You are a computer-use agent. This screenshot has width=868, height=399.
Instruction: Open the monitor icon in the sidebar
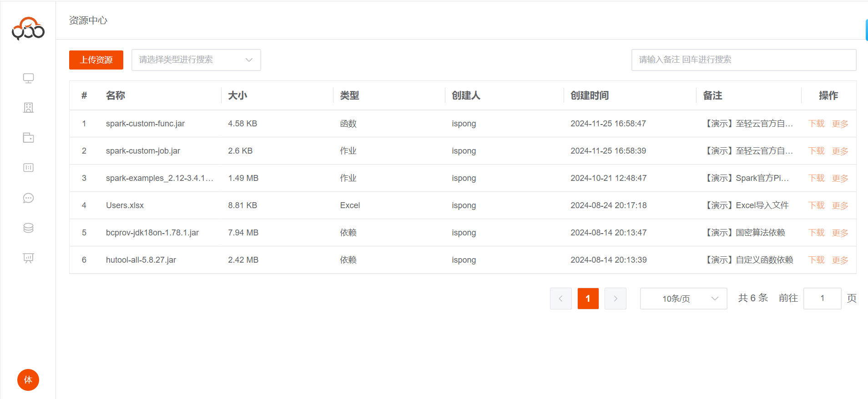(28, 78)
